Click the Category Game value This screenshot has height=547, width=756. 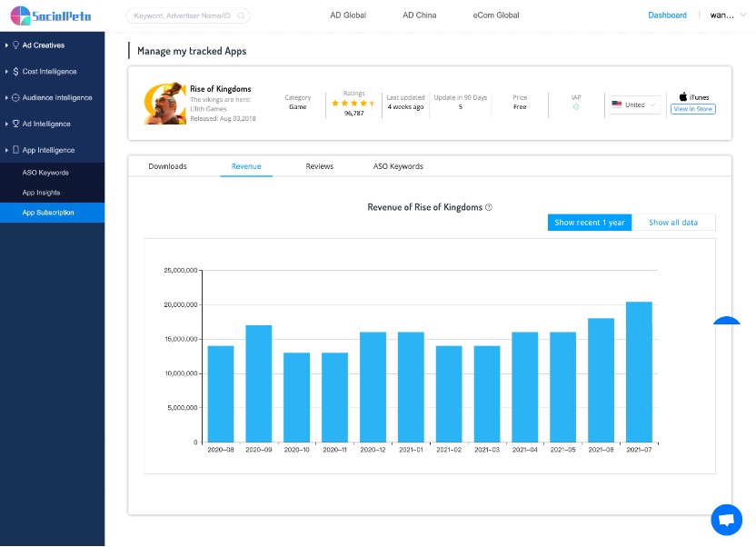(297, 107)
